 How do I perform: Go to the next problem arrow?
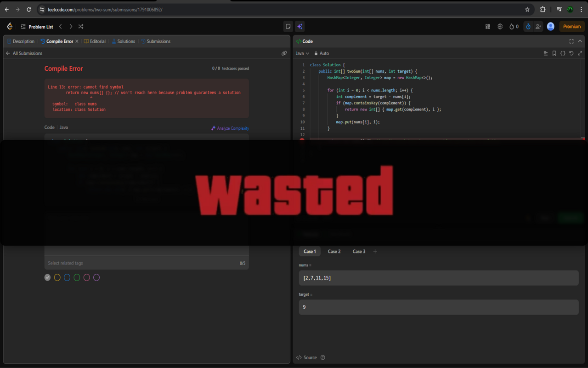click(x=71, y=27)
